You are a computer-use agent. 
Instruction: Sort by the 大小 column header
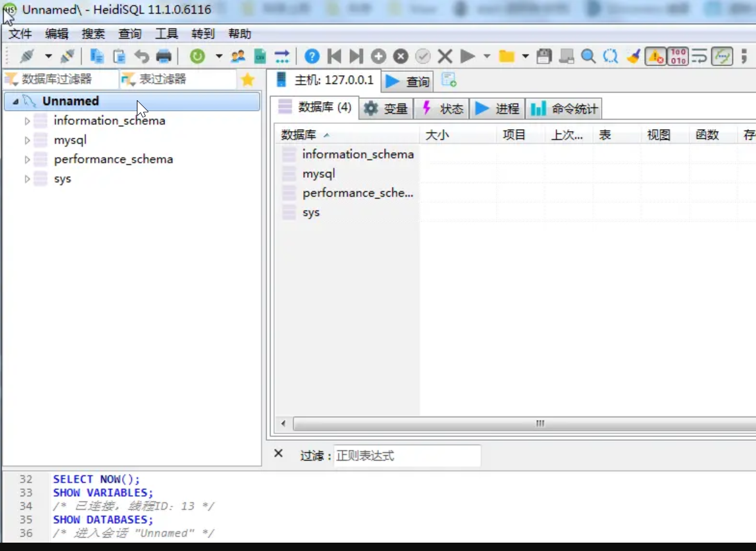coord(458,135)
